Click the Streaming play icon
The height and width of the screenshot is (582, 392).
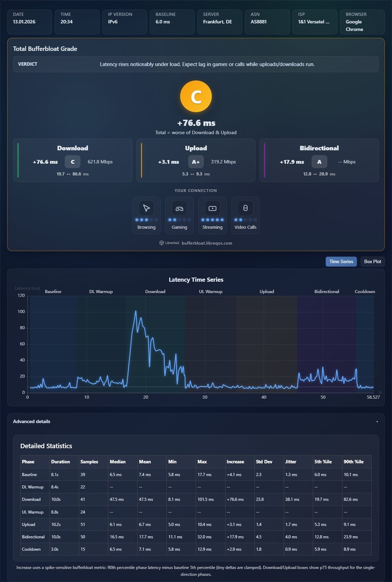tap(212, 208)
